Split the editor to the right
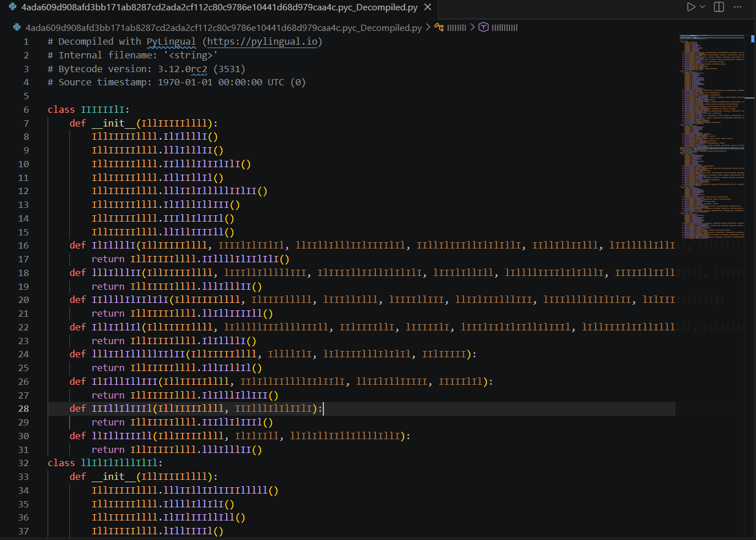 [719, 7]
